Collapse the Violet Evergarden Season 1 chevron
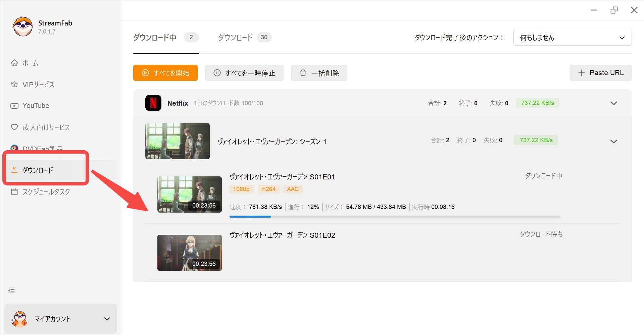 coord(613,142)
